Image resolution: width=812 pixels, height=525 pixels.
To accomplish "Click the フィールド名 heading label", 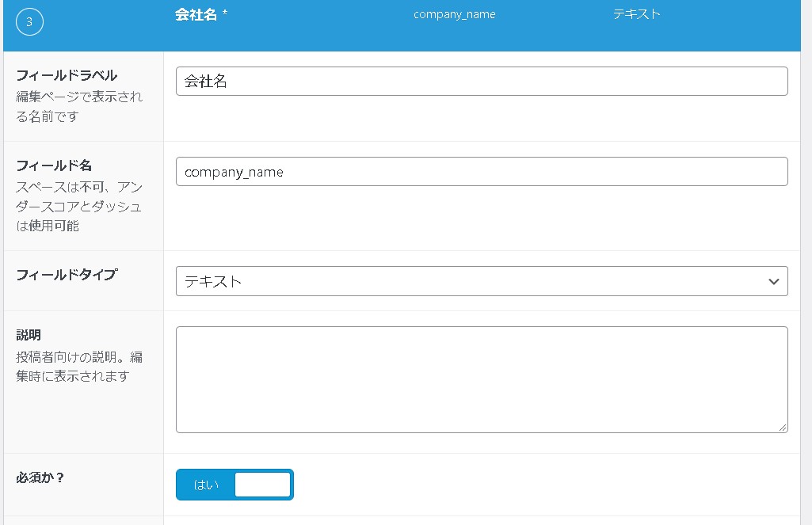I will [x=54, y=165].
